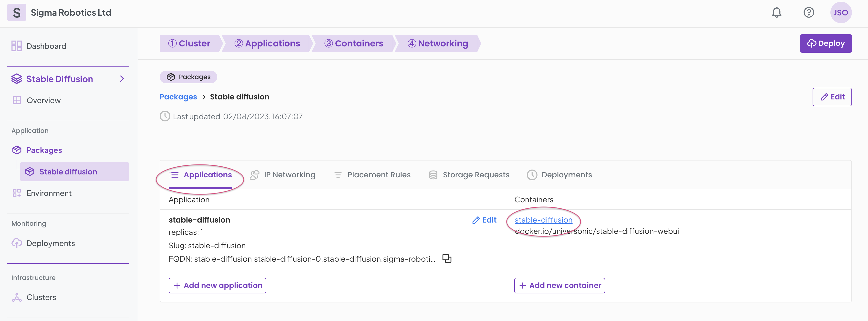Click the Overview table icon
Image resolution: width=868 pixels, height=321 pixels.
point(17,100)
